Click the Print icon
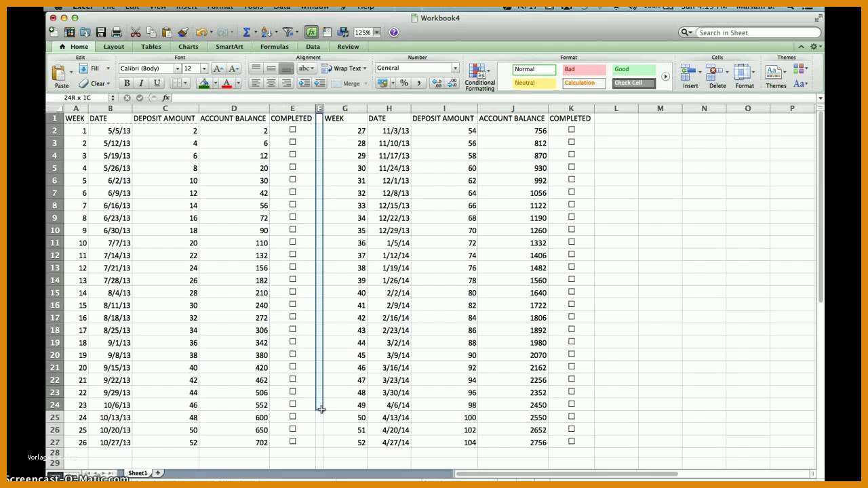Viewport: 868px width, 488px height. click(x=117, y=32)
